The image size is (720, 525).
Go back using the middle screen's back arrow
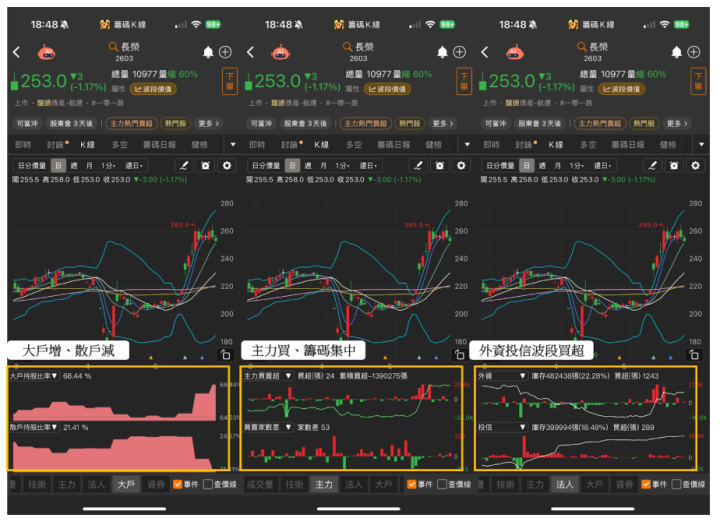click(x=251, y=52)
